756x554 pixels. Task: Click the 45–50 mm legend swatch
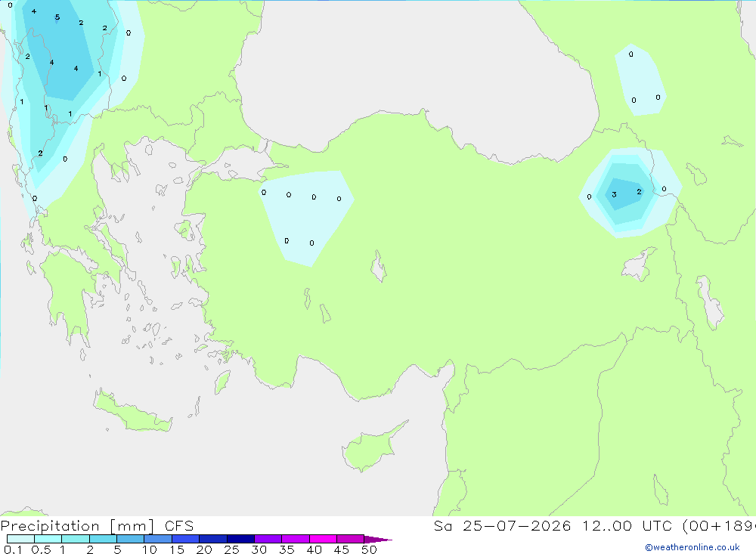click(x=350, y=539)
